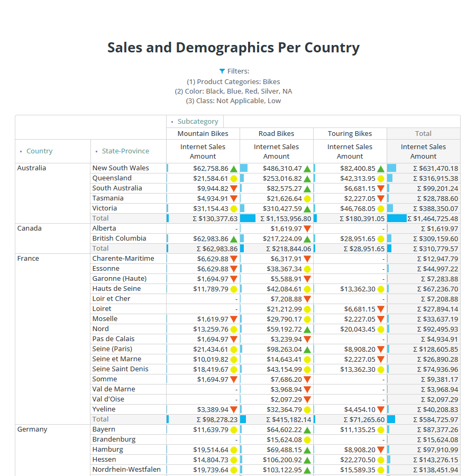The height and width of the screenshot is (476, 476).
Task: Click red down arrow for Hamburg Touring Bikes
Action: (x=381, y=450)
